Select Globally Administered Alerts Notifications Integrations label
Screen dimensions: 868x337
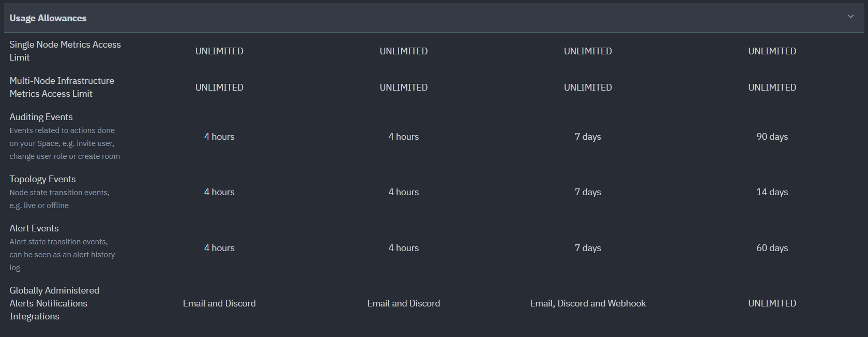click(x=54, y=303)
